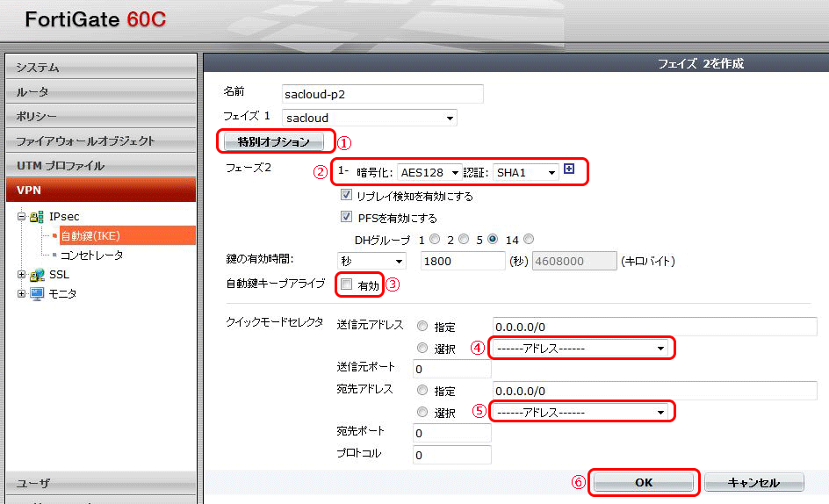Click the IPsec tree icon
Viewport: 829px width, 504px height.
click(x=37, y=216)
